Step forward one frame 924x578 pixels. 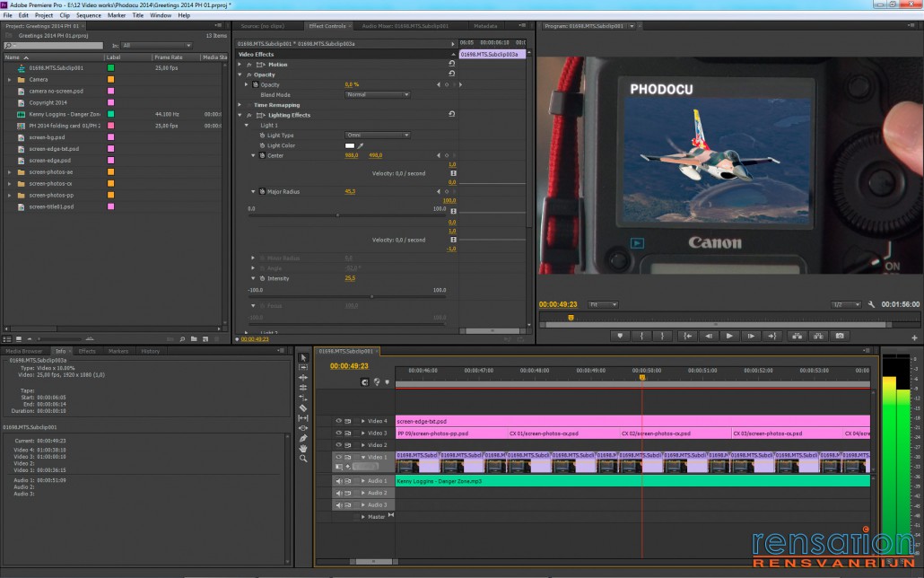click(x=751, y=336)
